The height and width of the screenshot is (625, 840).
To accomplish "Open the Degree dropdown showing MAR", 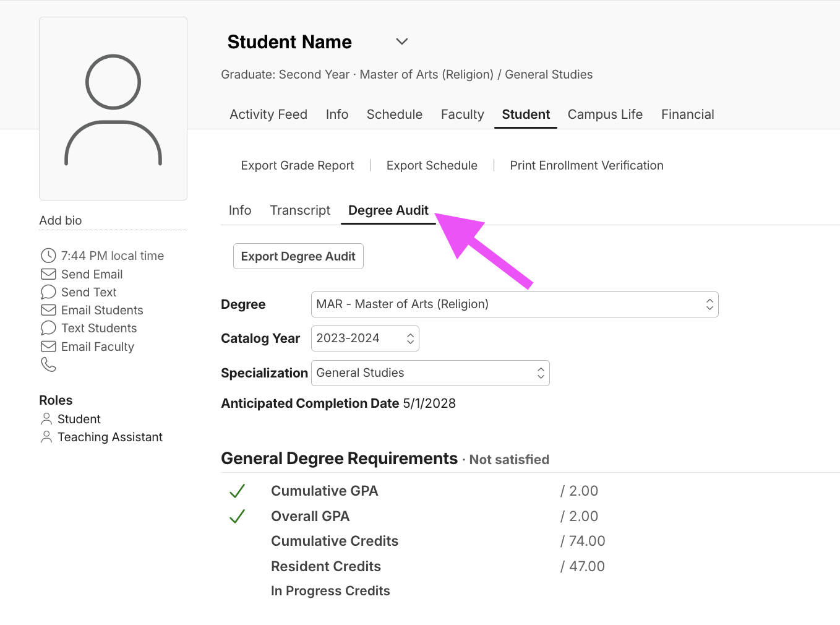I will 515,304.
